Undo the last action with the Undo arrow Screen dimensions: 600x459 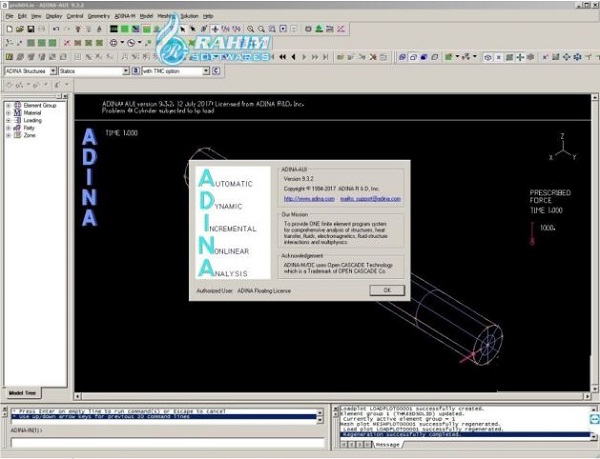point(56,29)
